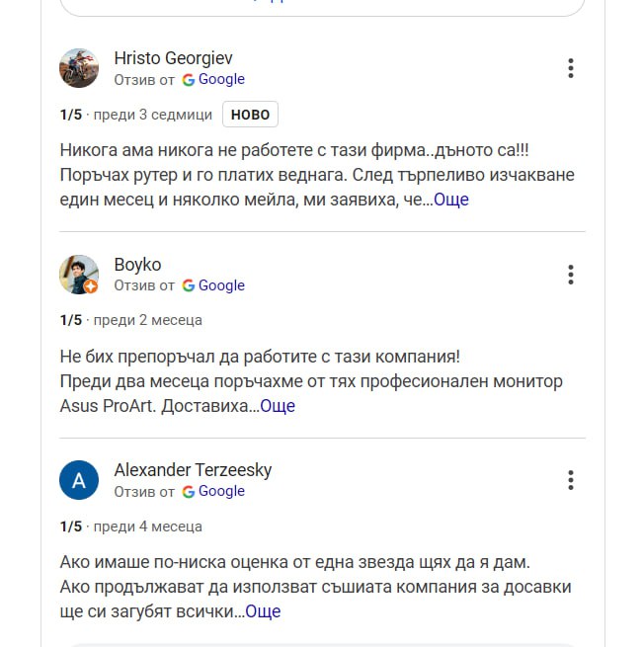The image size is (644, 647).
Task: Click Boyko's profile avatar
Action: click(79, 275)
